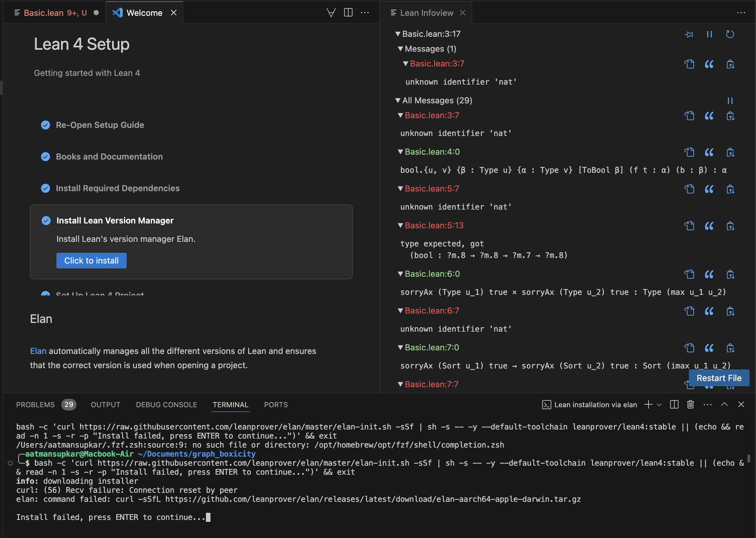This screenshot has height=538, width=756.
Task: Pin the Basic.lean:3:17 position in Infoview
Action: click(x=689, y=34)
